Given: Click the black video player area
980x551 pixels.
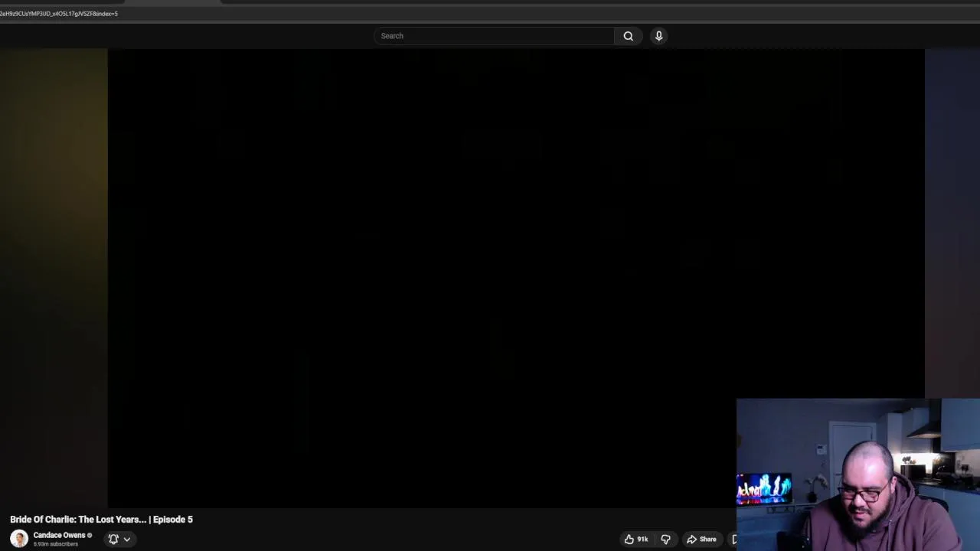Looking at the screenshot, I should point(516,278).
